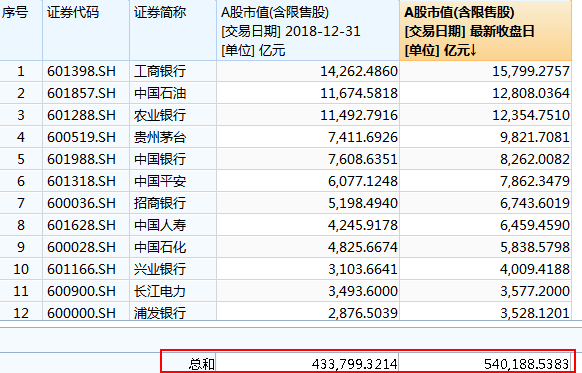Select stock code 600900.SH

[x=81, y=291]
